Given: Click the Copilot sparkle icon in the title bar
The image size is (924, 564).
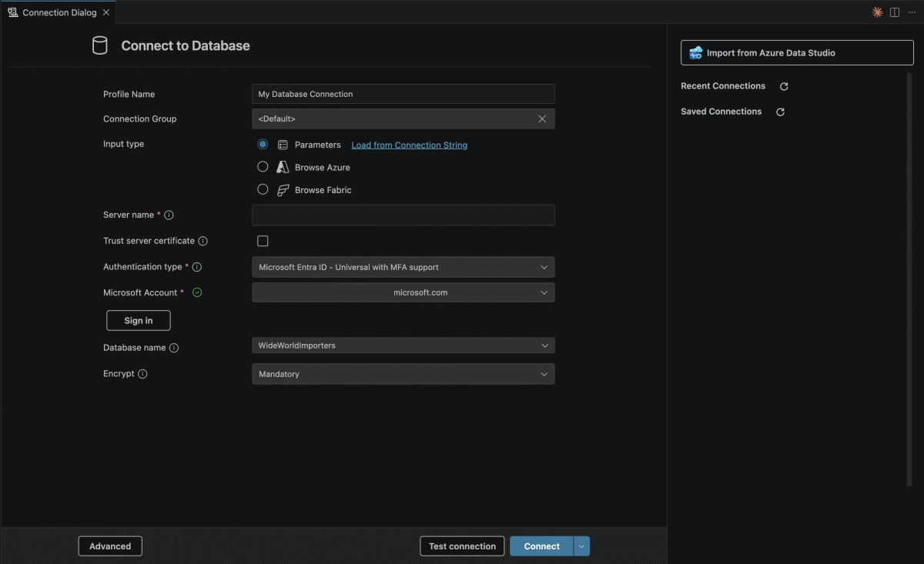Looking at the screenshot, I should (877, 12).
